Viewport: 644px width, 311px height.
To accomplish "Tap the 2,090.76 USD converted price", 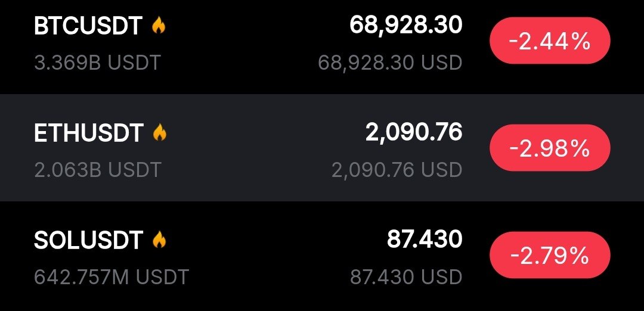I will click(397, 170).
